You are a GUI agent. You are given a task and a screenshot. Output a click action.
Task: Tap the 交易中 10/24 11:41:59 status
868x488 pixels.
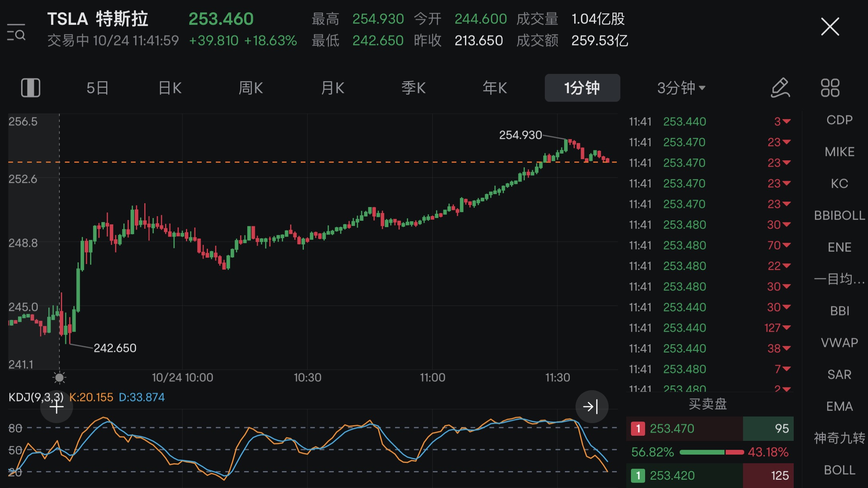[x=113, y=41]
